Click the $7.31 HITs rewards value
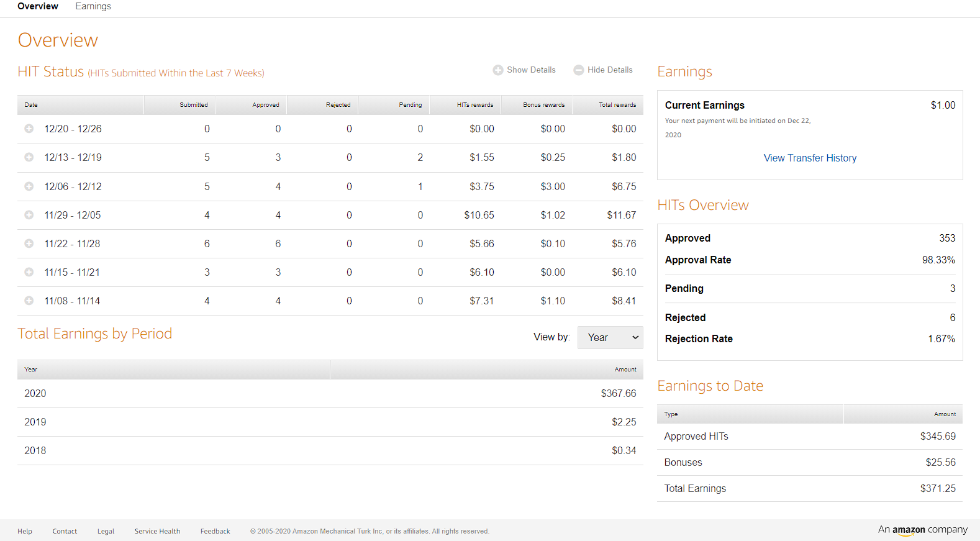The image size is (980, 541). coord(482,301)
